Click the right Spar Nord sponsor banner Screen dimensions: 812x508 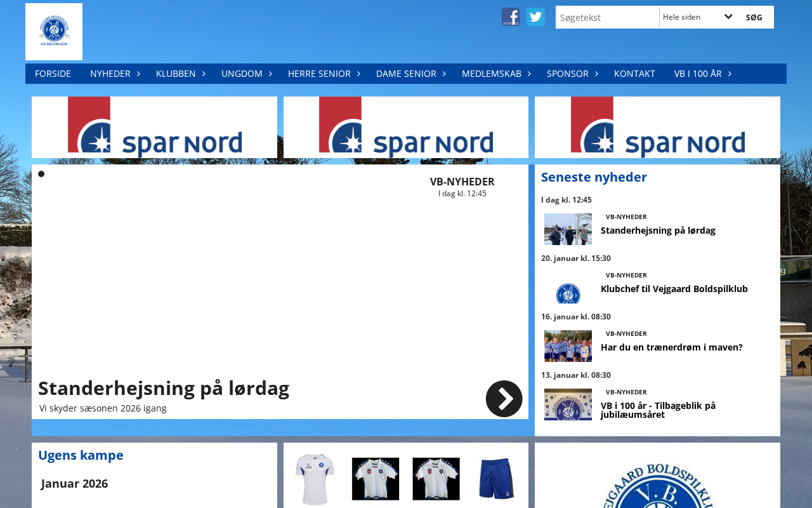[x=657, y=127]
